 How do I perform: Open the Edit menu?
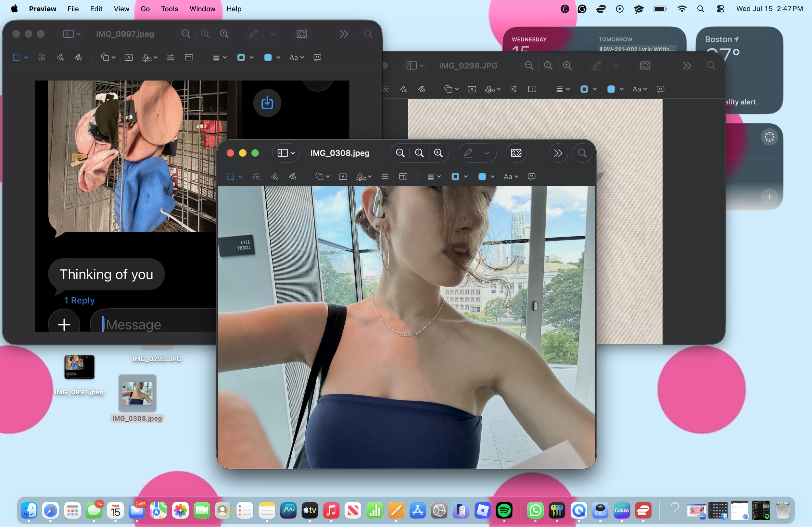tap(96, 9)
